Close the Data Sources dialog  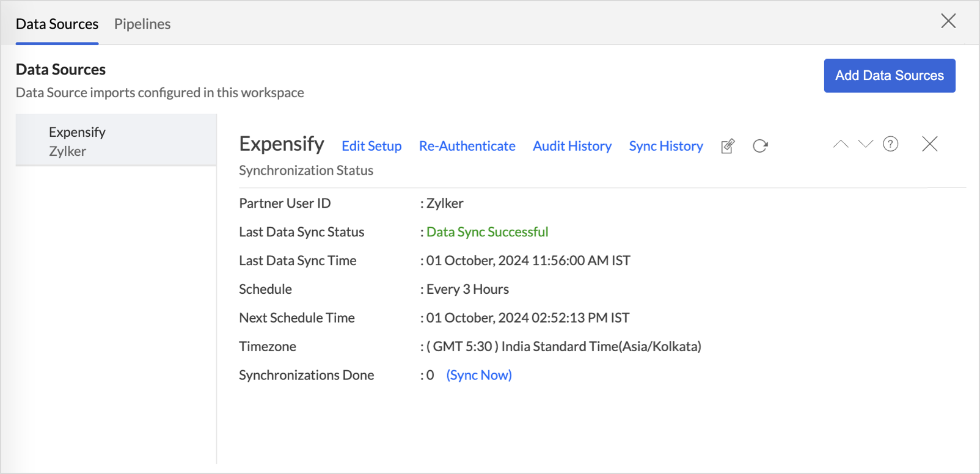click(x=948, y=21)
